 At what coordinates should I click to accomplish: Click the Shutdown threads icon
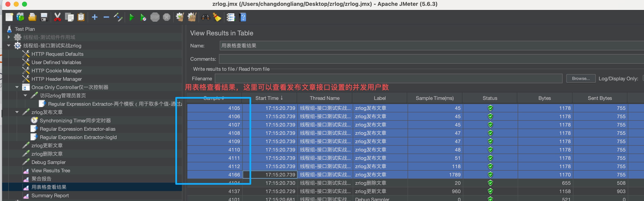[x=166, y=17]
